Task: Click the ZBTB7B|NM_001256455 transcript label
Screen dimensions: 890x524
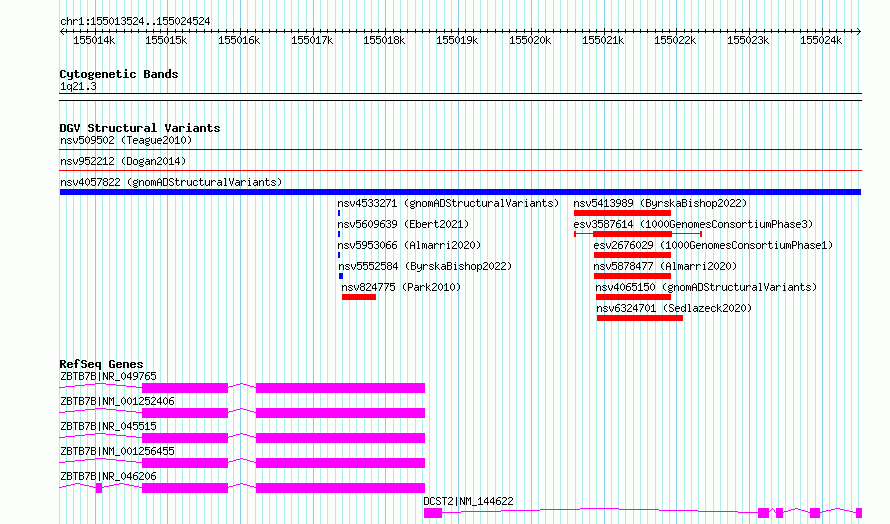Action: (x=117, y=451)
